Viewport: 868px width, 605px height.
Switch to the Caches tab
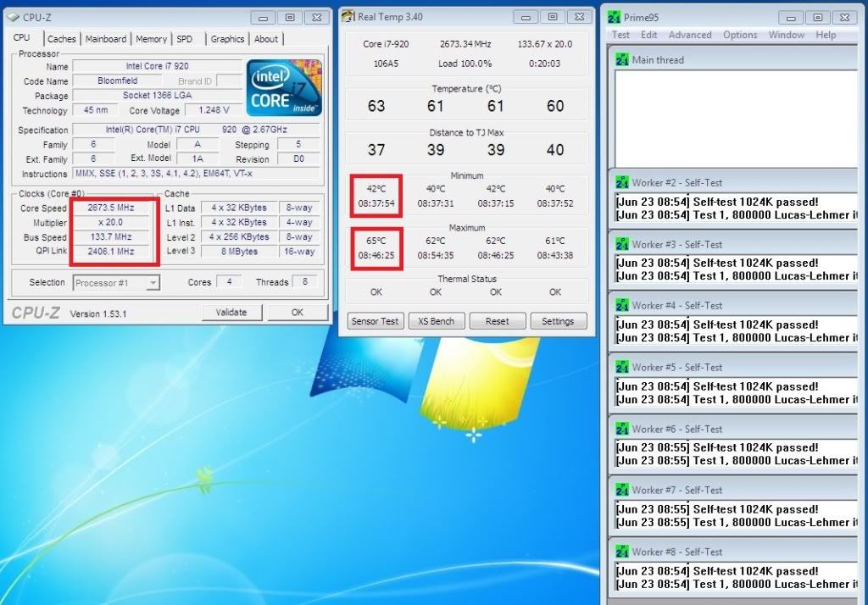click(x=61, y=39)
